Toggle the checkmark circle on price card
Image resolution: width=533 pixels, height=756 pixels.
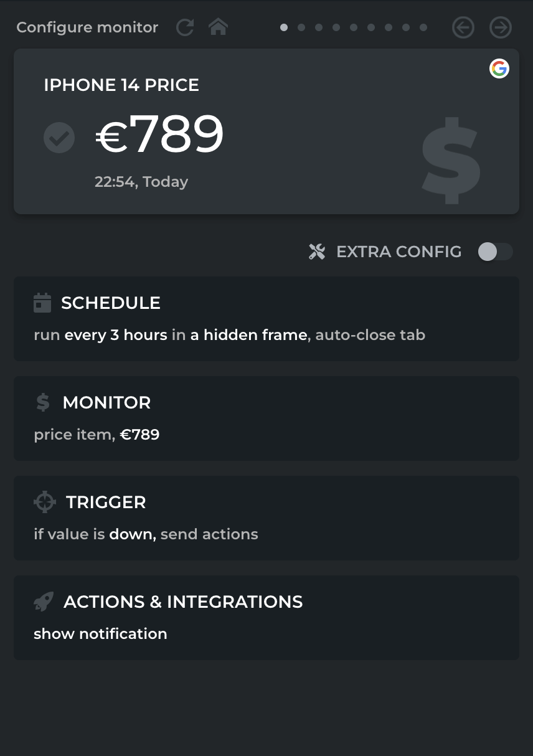[x=59, y=138]
